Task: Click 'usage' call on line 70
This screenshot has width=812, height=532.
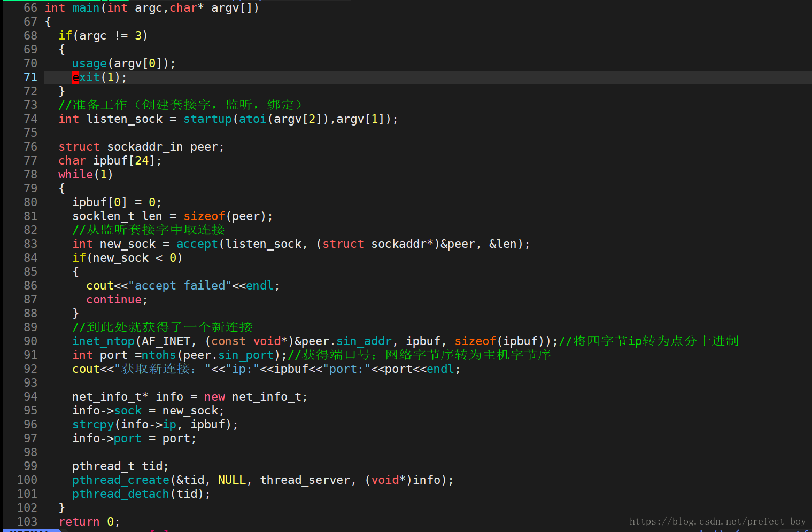Action: click(90, 64)
